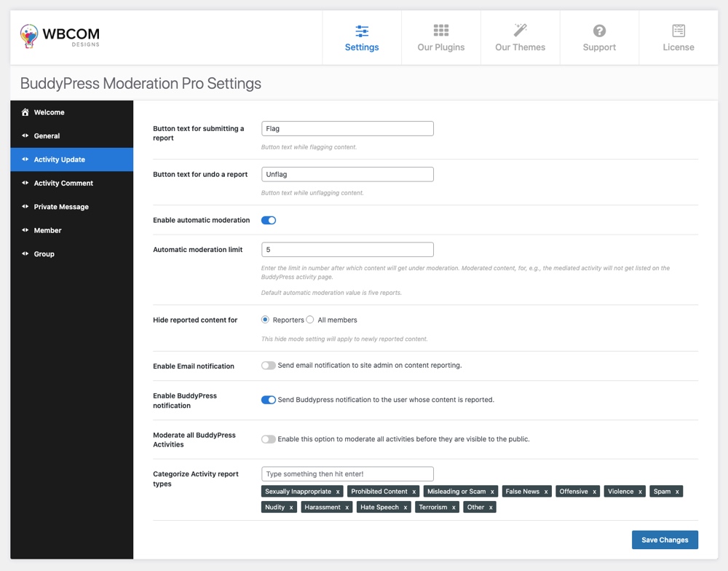
Task: Remove the Offensive tag
Action: (x=594, y=492)
